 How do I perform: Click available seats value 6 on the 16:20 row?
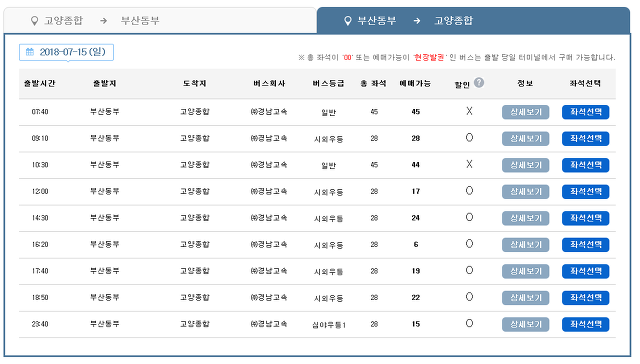416,244
